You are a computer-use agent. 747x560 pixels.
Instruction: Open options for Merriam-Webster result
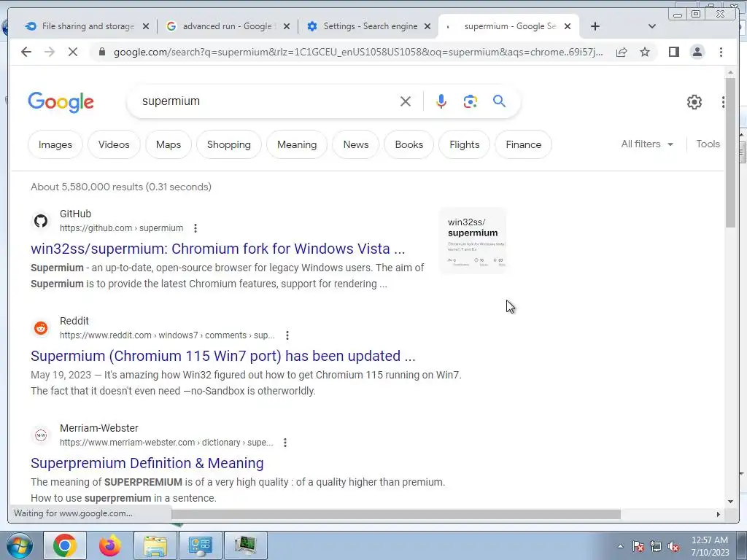click(285, 443)
